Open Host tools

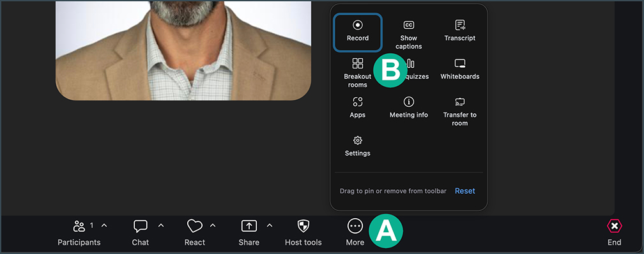pos(303,233)
